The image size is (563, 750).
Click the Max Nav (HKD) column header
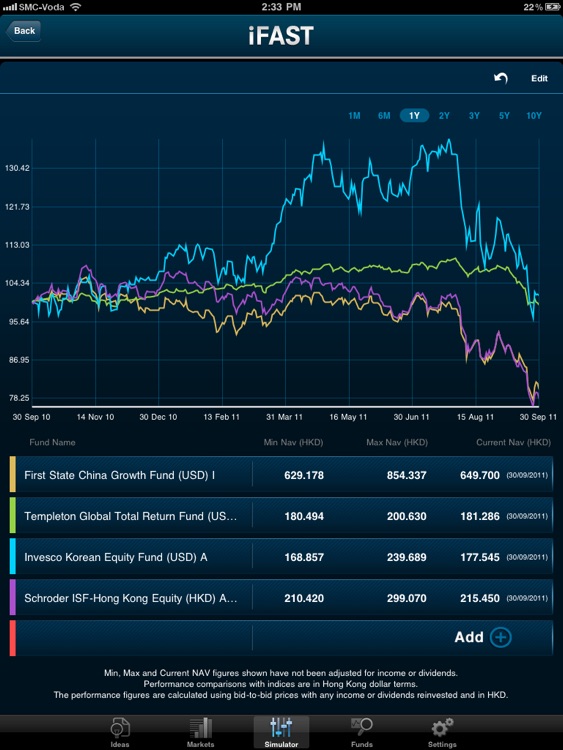[x=397, y=442]
